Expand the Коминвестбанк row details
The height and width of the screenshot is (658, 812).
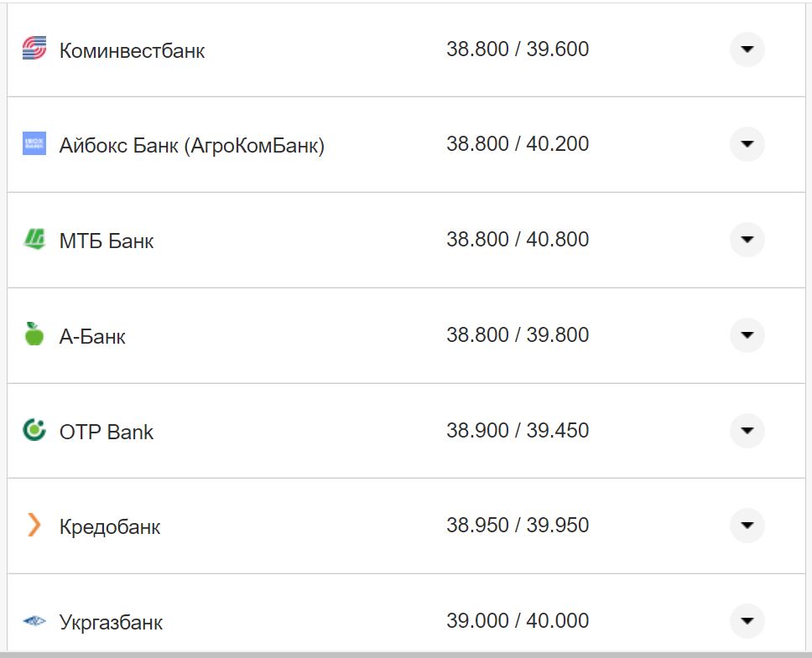point(747,49)
